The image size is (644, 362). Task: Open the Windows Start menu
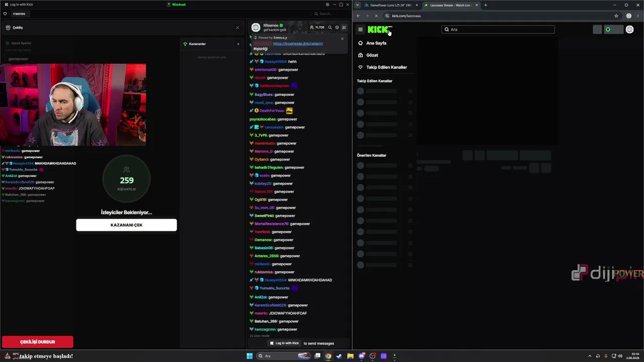tap(250, 356)
